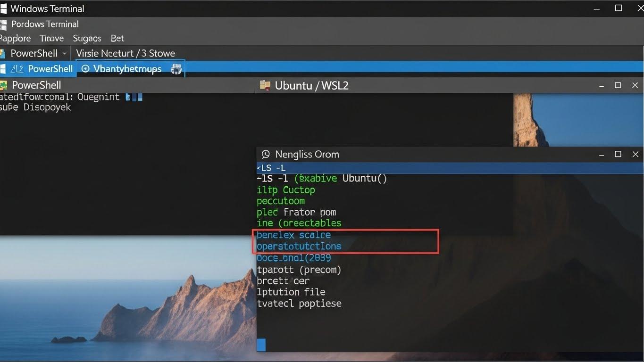The height and width of the screenshot is (362, 644).
Task: Open the Sugaos menu
Action: click(87, 38)
